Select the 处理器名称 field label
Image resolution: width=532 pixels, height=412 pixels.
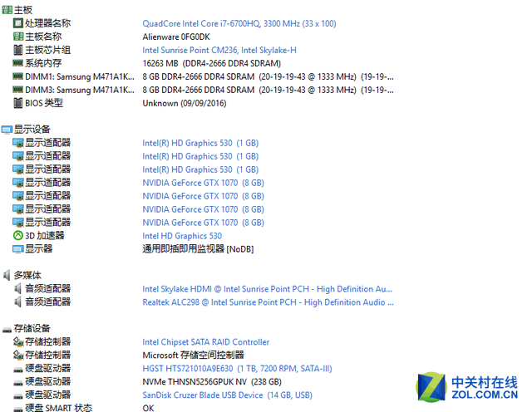(48, 23)
